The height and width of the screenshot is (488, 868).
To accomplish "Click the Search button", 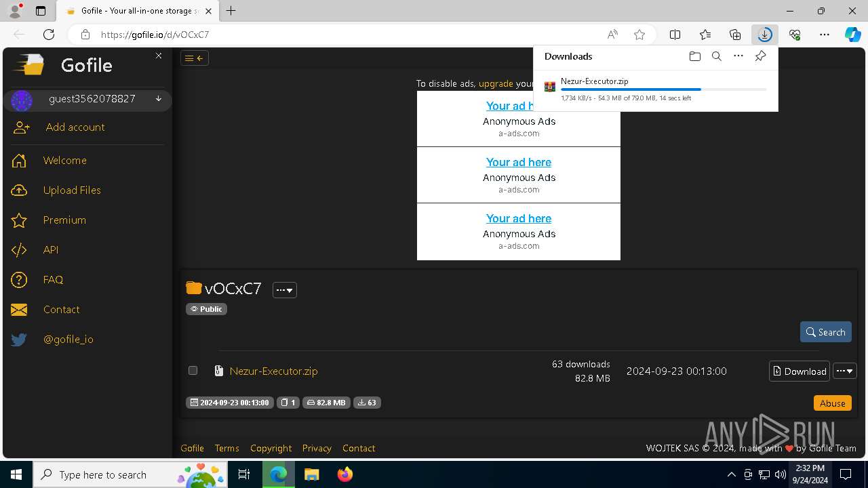I will [825, 332].
